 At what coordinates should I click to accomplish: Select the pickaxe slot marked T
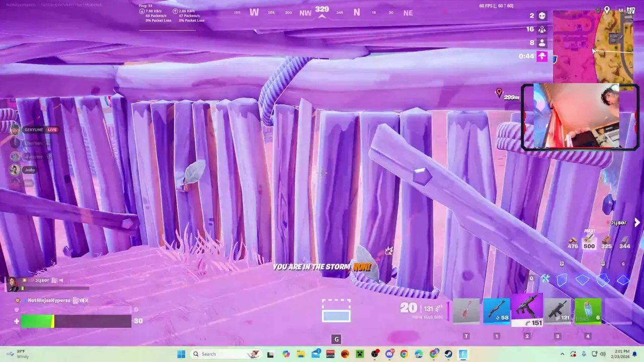tap(466, 311)
